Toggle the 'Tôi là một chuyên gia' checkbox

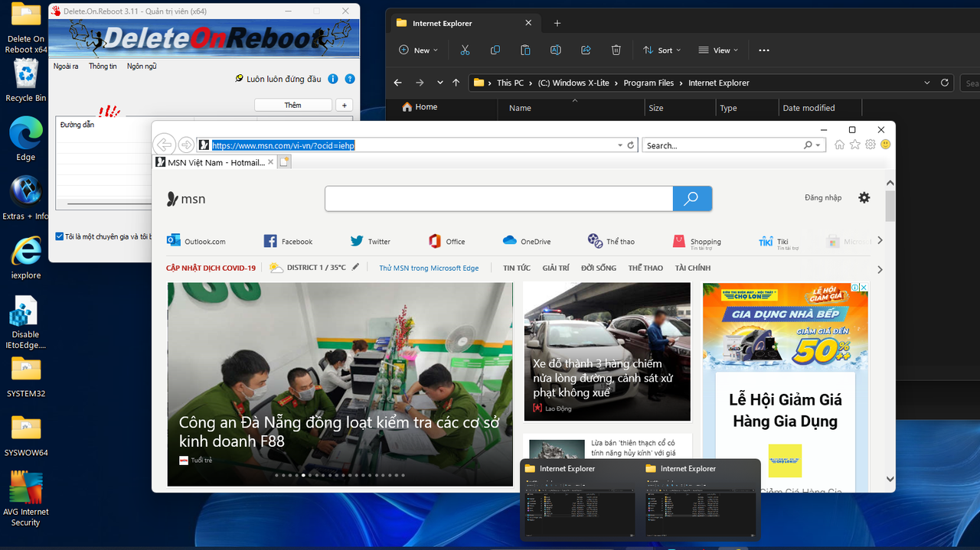tap(60, 236)
